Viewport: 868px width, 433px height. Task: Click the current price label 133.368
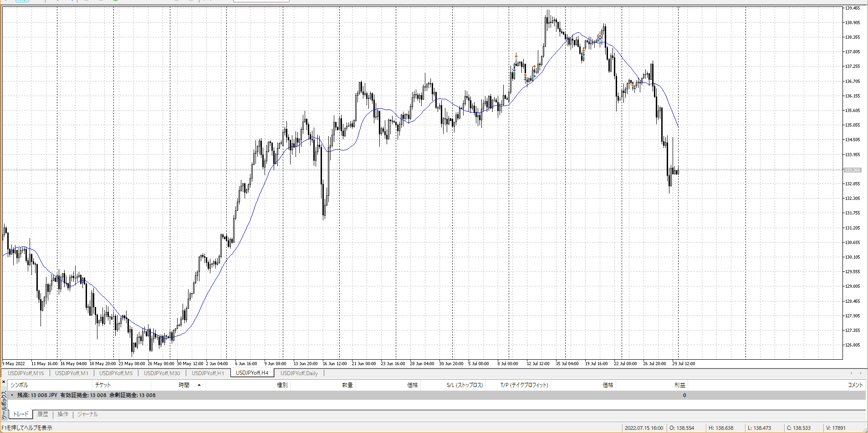853,170
